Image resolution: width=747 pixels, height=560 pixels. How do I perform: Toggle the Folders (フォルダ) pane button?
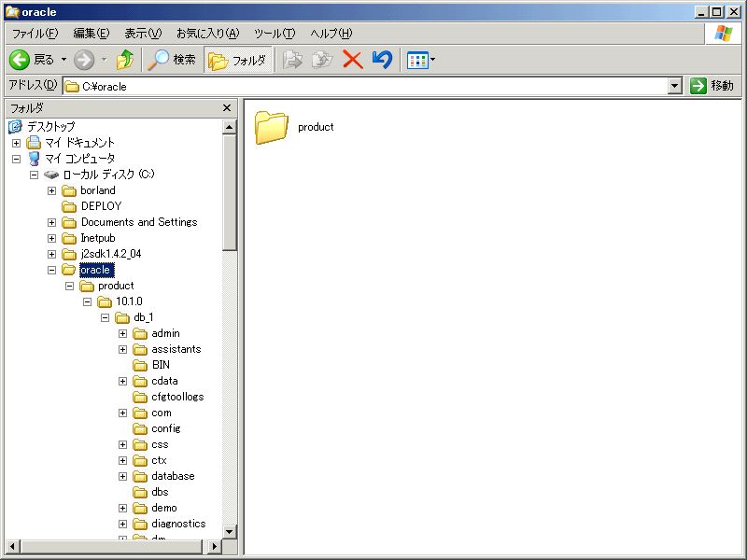[x=238, y=60]
